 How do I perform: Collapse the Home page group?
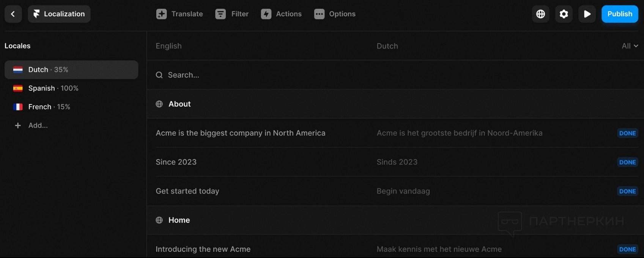point(179,220)
